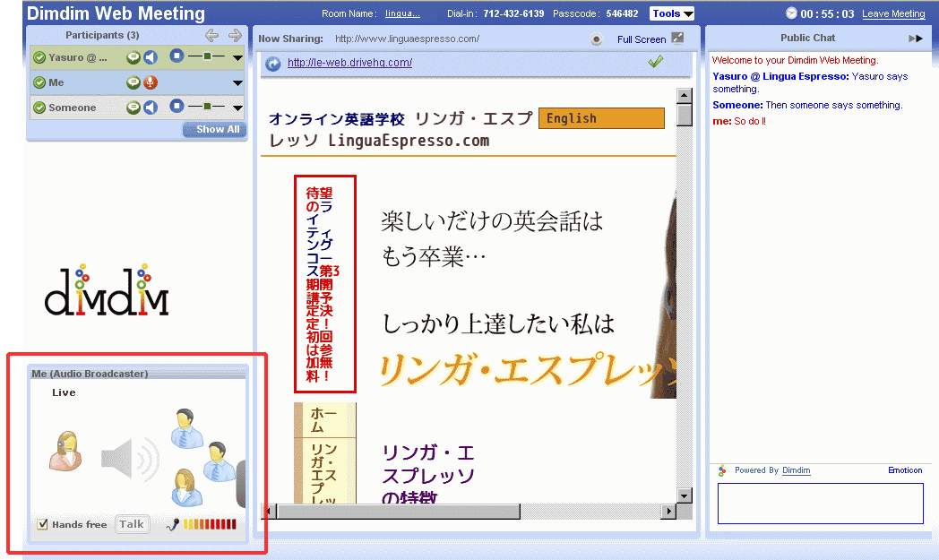Mute Someone's speaker icon
939x560 pixels.
click(x=151, y=108)
